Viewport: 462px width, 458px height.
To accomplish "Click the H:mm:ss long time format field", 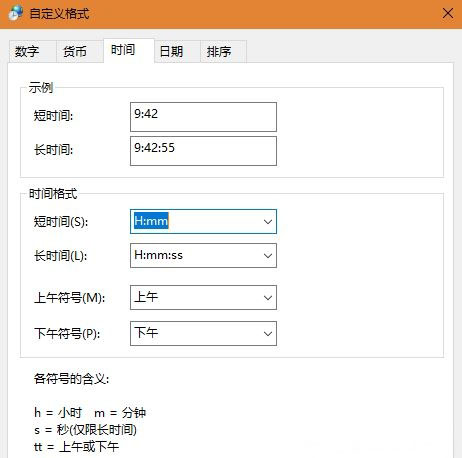I will point(203,256).
